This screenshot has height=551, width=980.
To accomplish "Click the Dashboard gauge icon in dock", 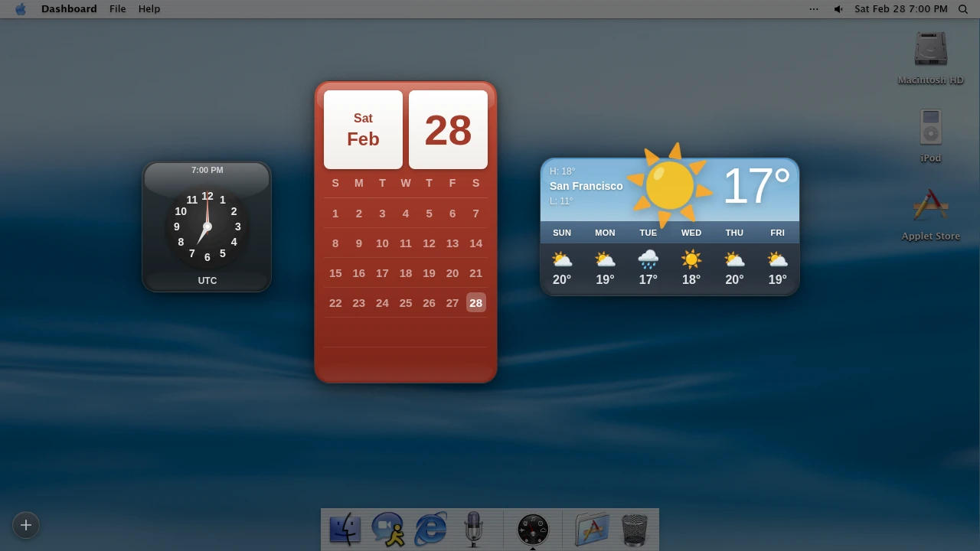I will click(533, 530).
